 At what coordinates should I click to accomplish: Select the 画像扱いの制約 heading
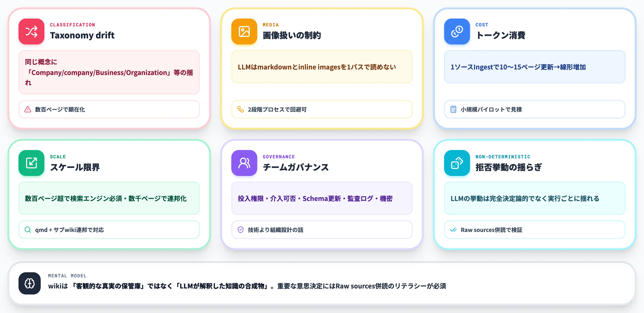(292, 35)
